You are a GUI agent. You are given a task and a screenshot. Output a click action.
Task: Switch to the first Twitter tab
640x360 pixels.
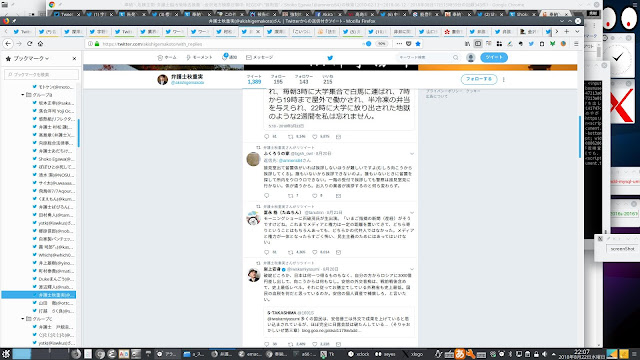click(x=23, y=31)
